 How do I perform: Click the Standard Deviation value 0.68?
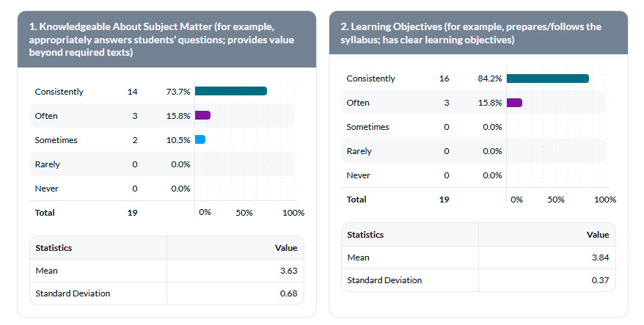288,293
